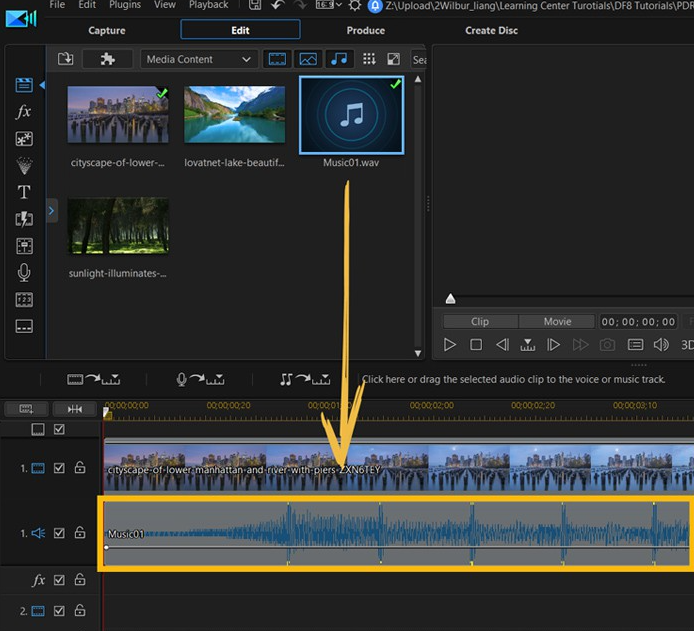Switch to the Capture tab
Screen dimensions: 694x631
click(x=107, y=30)
